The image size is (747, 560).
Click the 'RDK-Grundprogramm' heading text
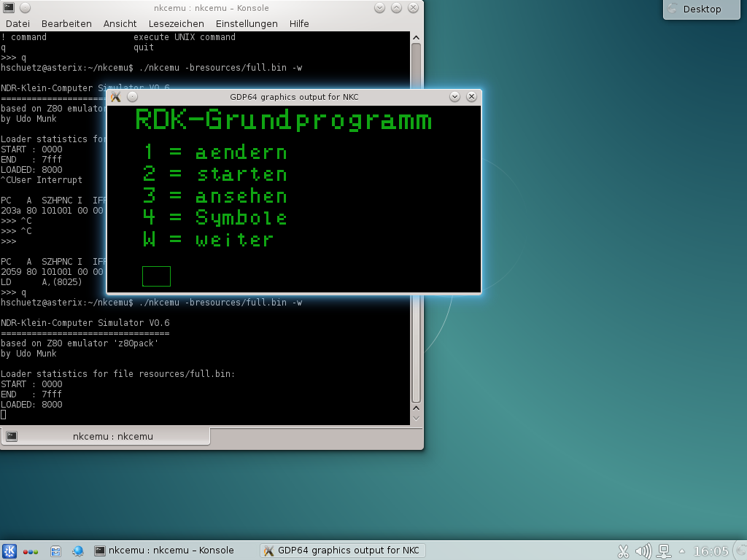click(284, 120)
